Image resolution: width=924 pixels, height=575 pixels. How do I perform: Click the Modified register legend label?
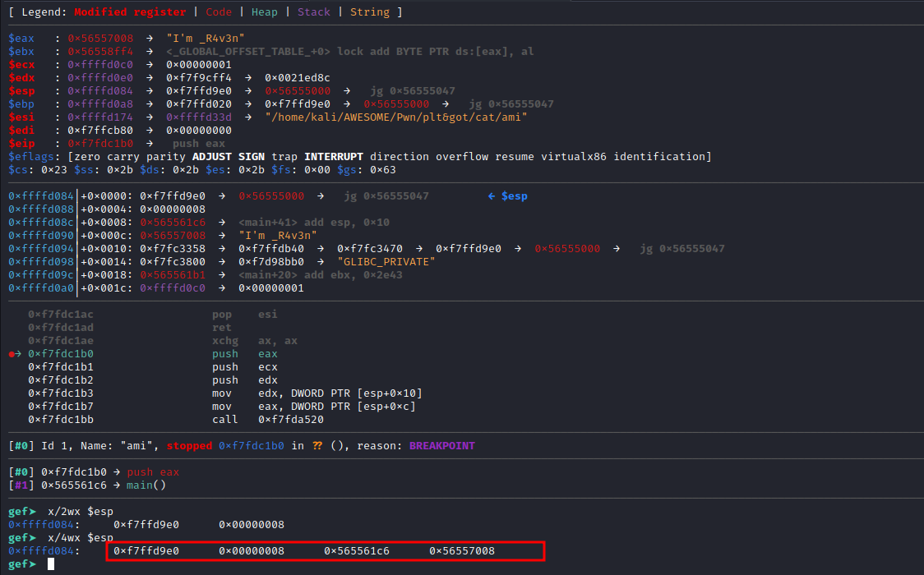coord(129,11)
